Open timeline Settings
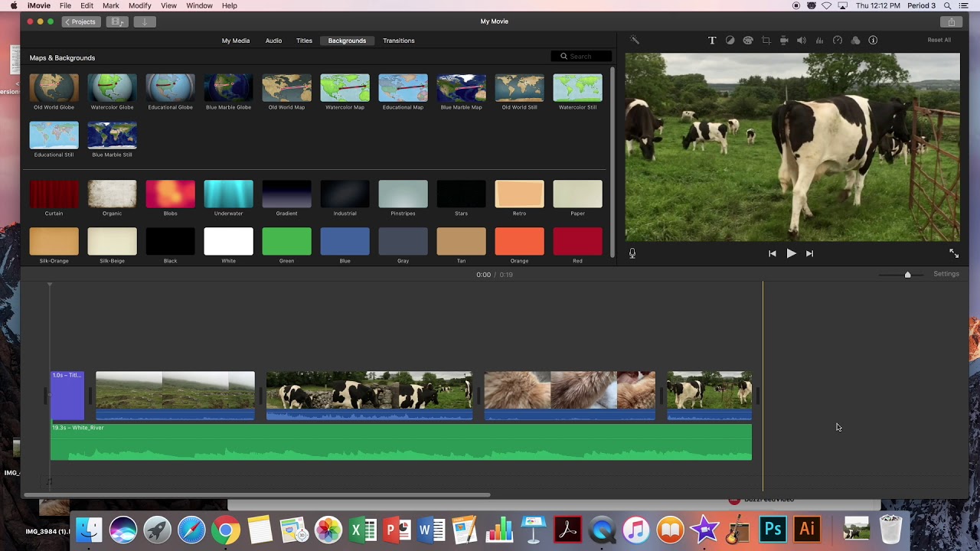This screenshot has width=980, height=551. (x=946, y=274)
